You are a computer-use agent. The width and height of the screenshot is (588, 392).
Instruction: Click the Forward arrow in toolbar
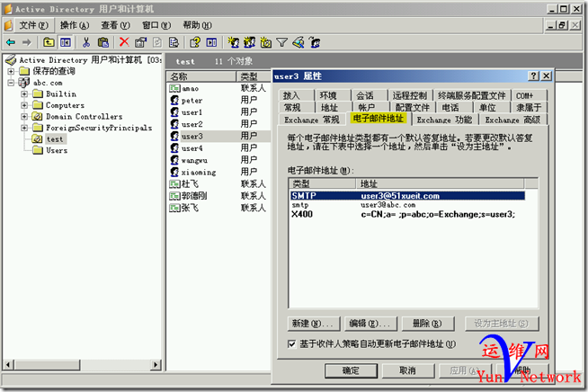(27, 43)
